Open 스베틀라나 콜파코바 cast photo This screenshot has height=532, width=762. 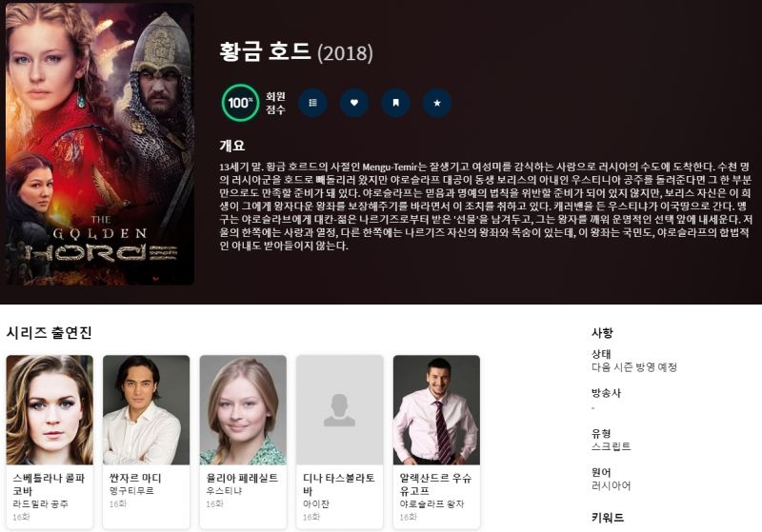pos(50,409)
